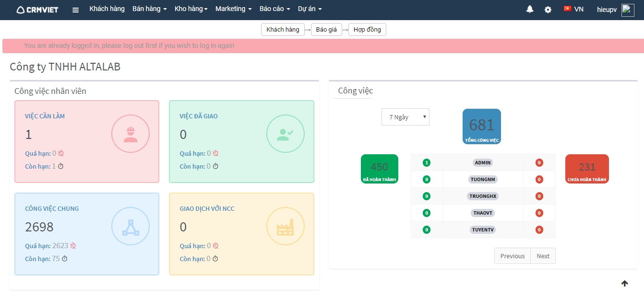
Task: Click the overdue icon in Giao dịch với NCC
Action: pos(215,246)
